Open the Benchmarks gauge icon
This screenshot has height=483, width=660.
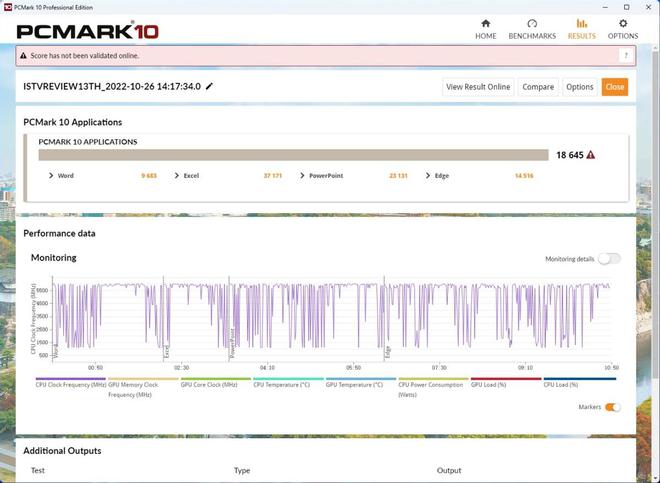coord(532,24)
